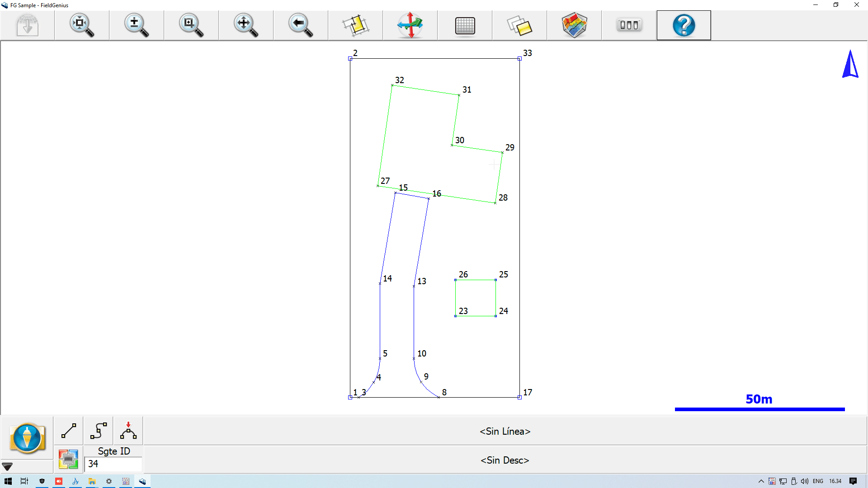868x488 pixels.
Task: Activate the pan magnifier tool
Action: (x=245, y=25)
